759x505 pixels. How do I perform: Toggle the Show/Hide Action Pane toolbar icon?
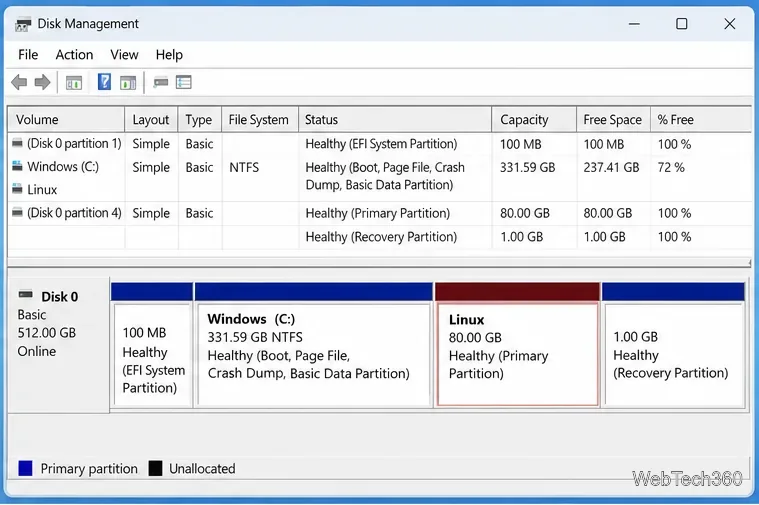(x=128, y=83)
